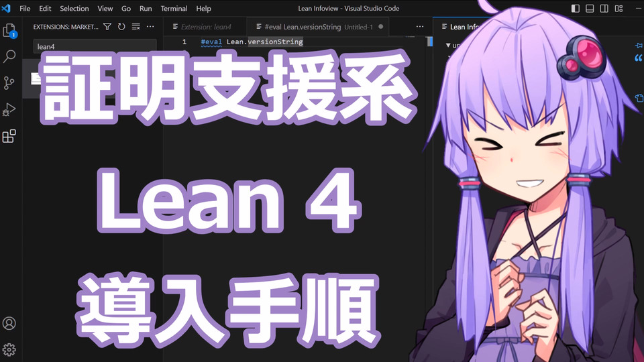
Task: Open the Terminal menu
Action: (174, 8)
